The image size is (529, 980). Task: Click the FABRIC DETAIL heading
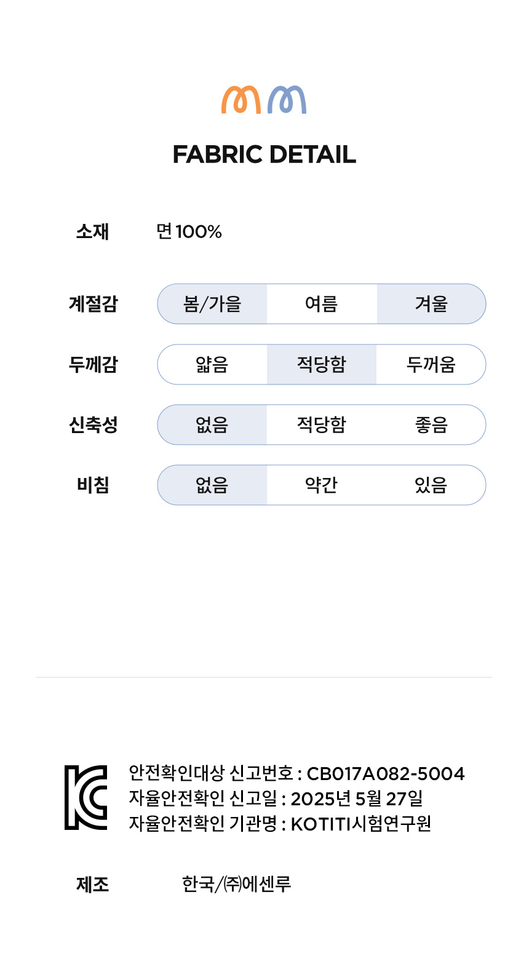tap(264, 154)
